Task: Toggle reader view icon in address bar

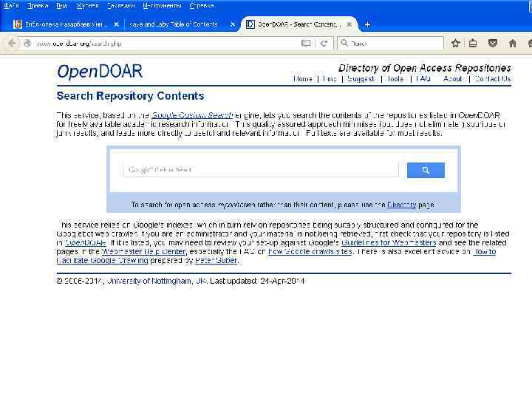Action: 306,43
